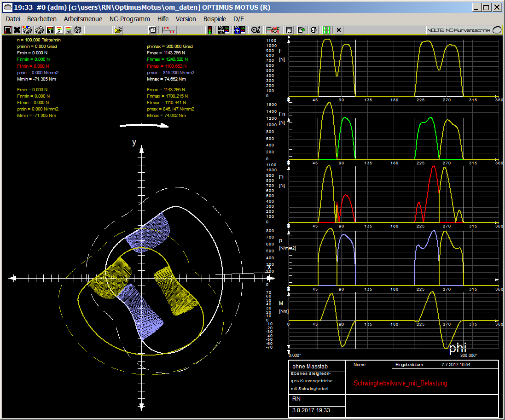Click the toolbar icon labeled 2

(59, 30)
